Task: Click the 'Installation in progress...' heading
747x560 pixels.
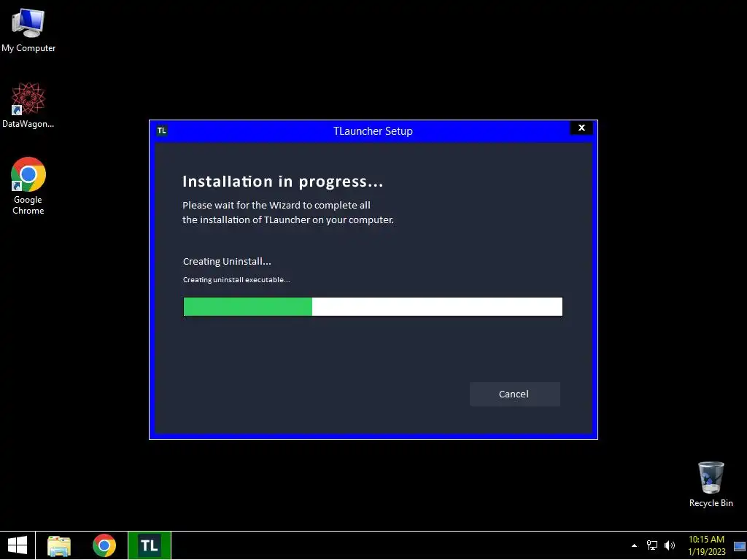Action: [283, 182]
